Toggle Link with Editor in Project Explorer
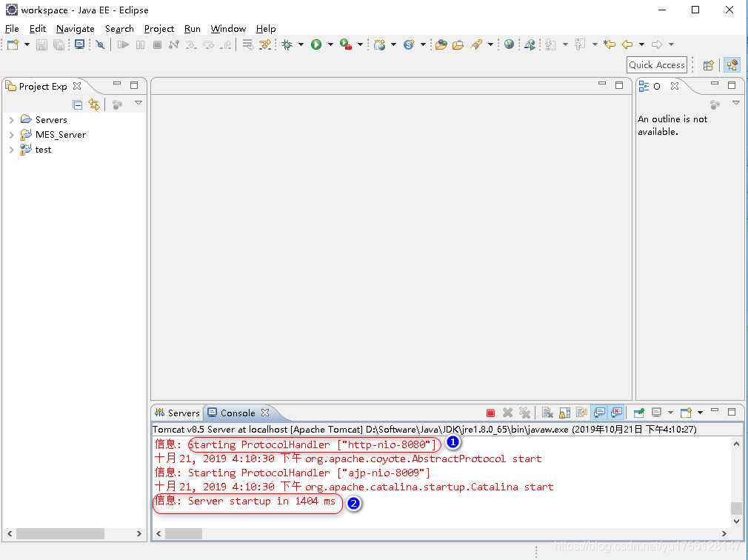The width and height of the screenshot is (748, 560). click(x=93, y=104)
